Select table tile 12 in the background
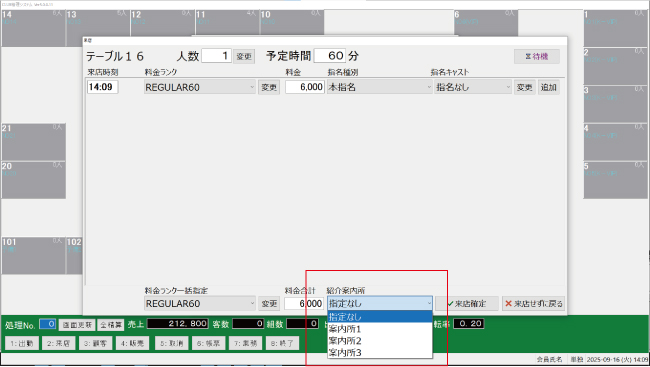This screenshot has height=367, width=650. coord(162,23)
